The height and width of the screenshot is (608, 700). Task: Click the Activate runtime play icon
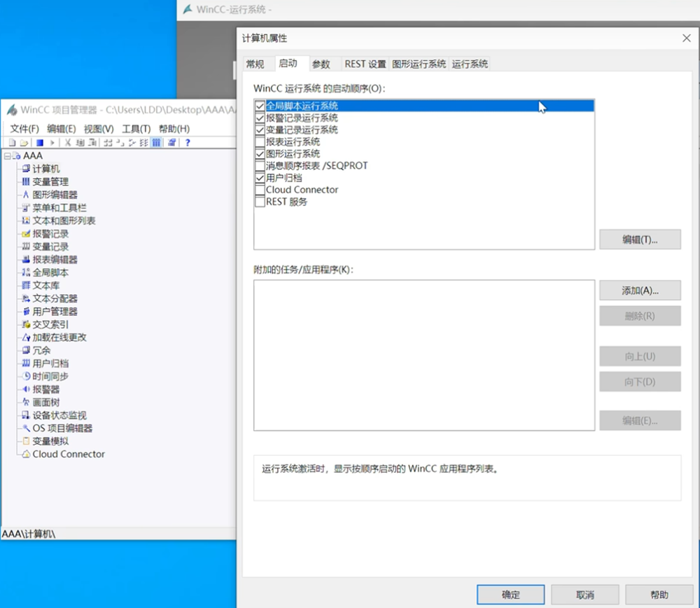click(52, 142)
